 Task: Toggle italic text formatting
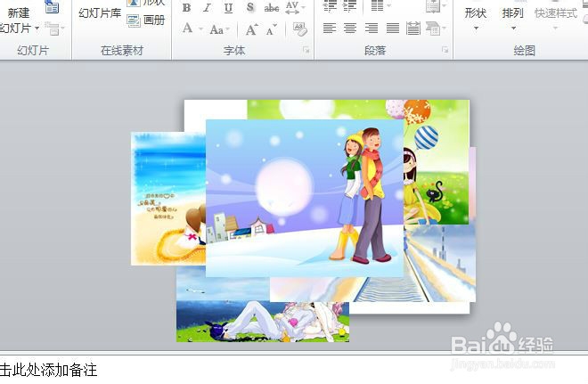tap(207, 7)
